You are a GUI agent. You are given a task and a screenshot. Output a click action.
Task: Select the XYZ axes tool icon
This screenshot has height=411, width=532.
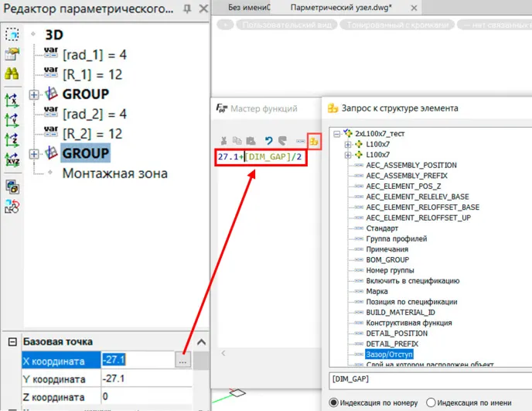(12, 160)
